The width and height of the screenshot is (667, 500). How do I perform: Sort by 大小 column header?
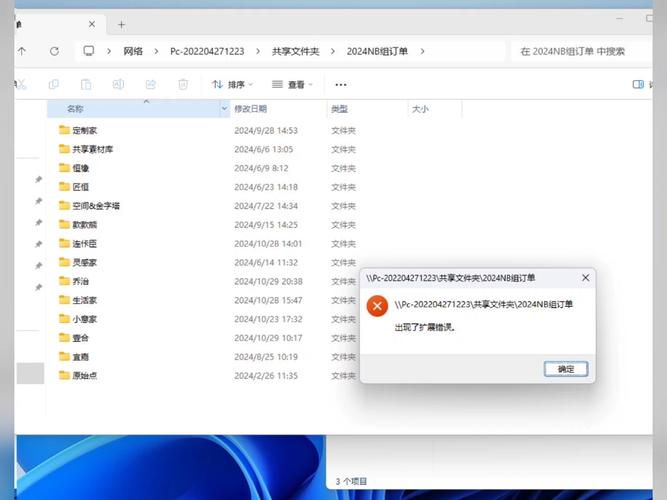(x=420, y=109)
